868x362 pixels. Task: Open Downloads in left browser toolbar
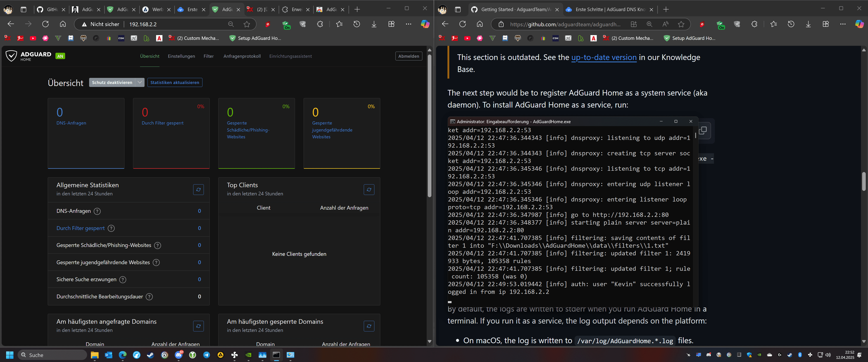click(374, 24)
